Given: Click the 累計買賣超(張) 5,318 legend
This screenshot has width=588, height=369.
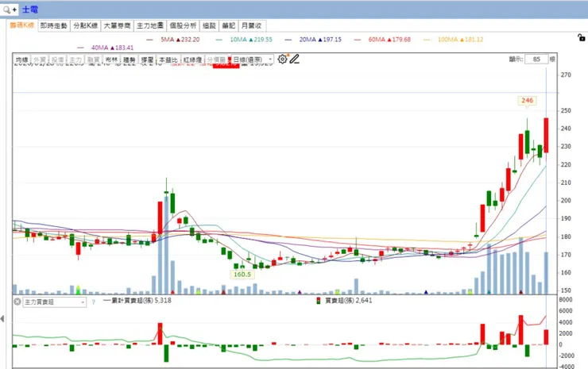Looking at the screenshot, I should tap(137, 300).
